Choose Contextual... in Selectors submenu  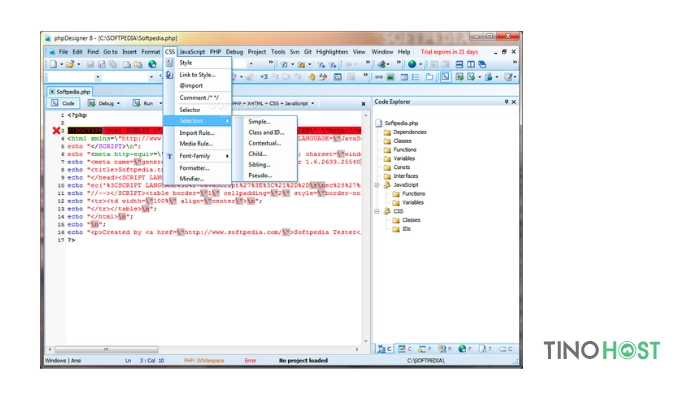click(264, 143)
